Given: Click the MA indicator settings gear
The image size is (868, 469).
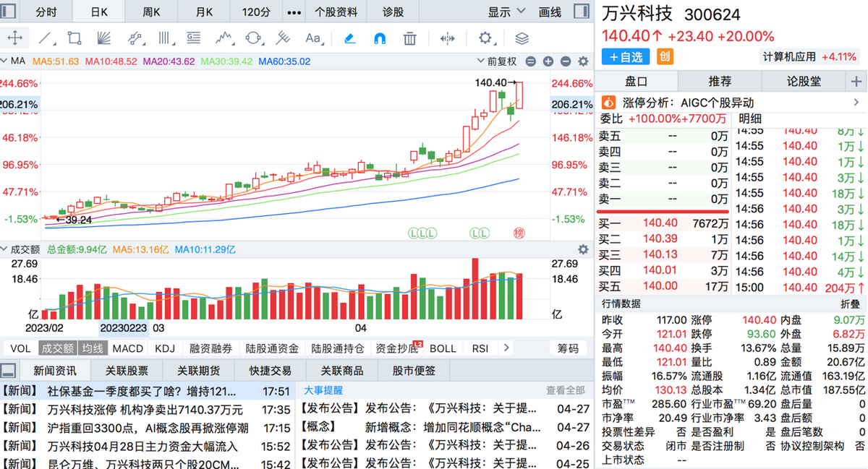Looking at the screenshot, I should [x=582, y=62].
